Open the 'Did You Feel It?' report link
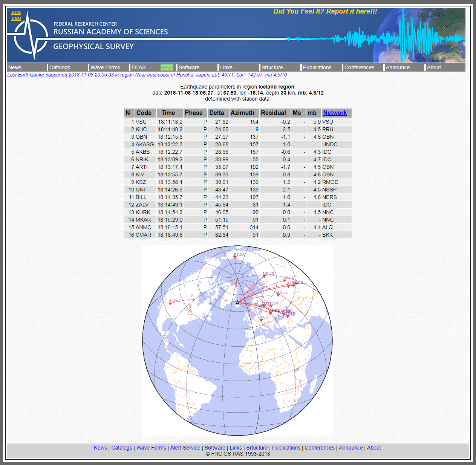 [325, 11]
